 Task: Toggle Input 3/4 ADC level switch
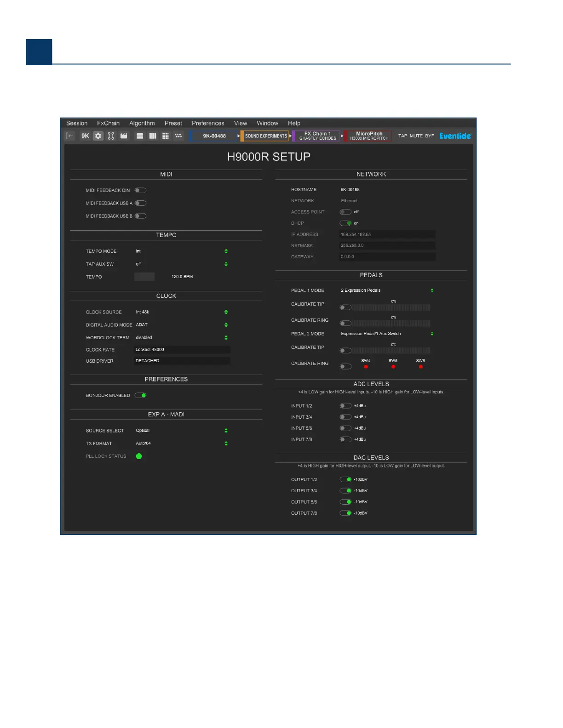[345, 417]
